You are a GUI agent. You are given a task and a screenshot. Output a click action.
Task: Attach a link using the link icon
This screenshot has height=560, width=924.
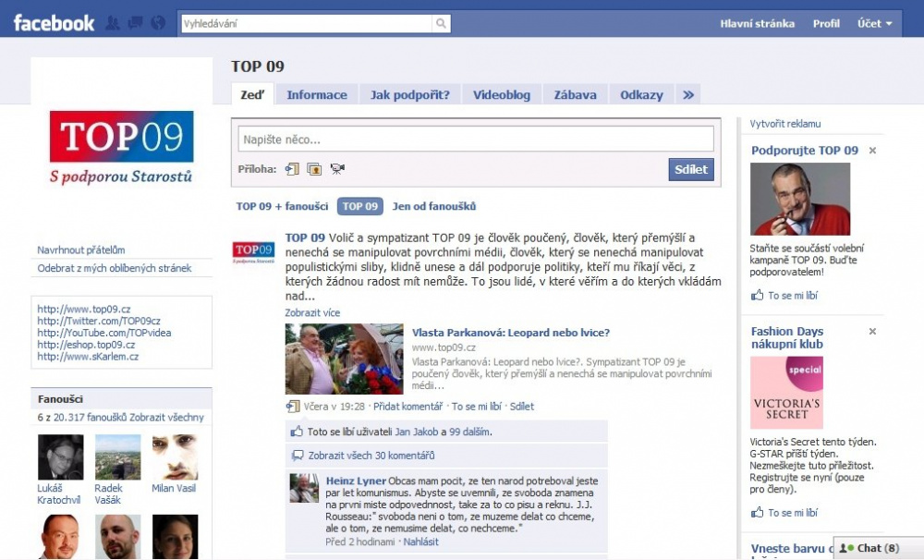click(x=292, y=169)
